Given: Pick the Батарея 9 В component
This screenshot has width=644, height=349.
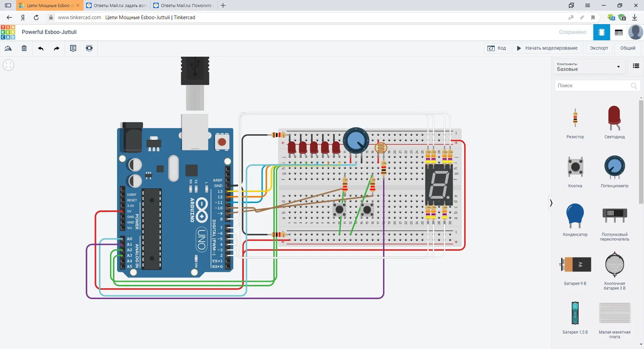Looking at the screenshot, I should [x=575, y=270].
